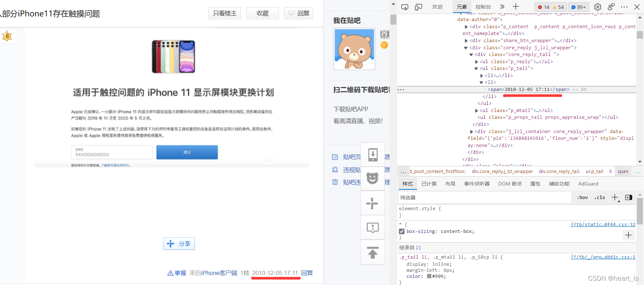
Task: Open the experiments/feedback icon beside settings
Action: click(611, 7)
